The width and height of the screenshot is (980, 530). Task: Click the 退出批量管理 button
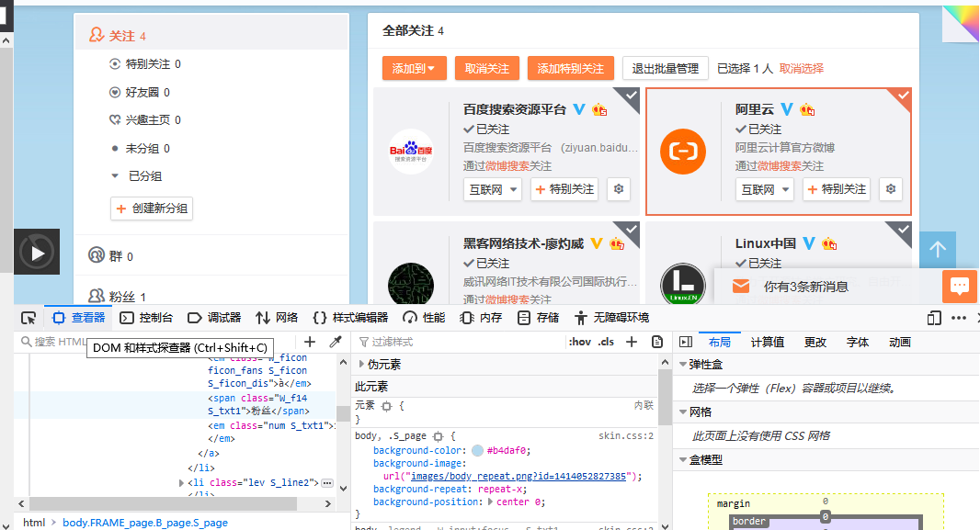point(665,68)
